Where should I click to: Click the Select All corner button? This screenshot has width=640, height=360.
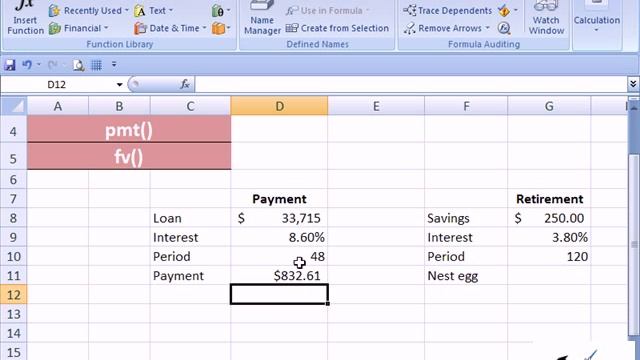coord(14,106)
